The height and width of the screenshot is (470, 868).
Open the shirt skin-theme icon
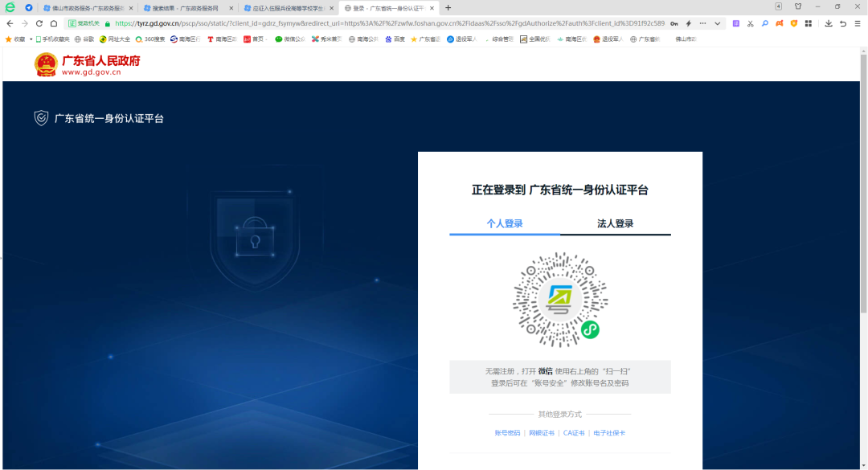point(798,6)
